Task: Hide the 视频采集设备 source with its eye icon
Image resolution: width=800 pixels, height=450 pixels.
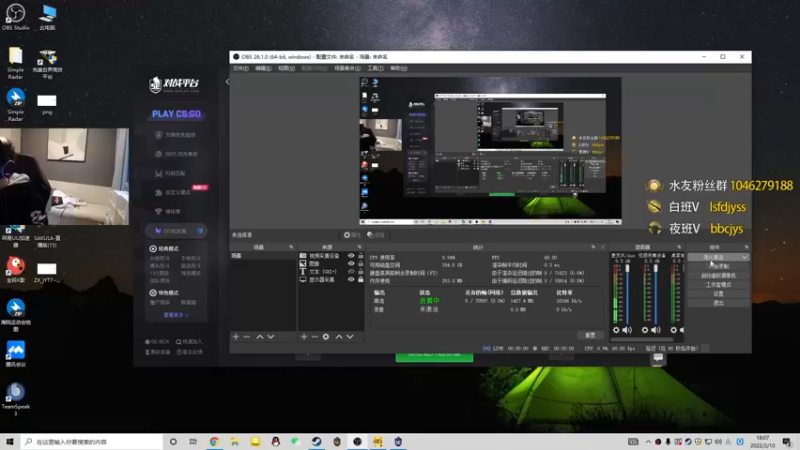Action: tap(351, 256)
